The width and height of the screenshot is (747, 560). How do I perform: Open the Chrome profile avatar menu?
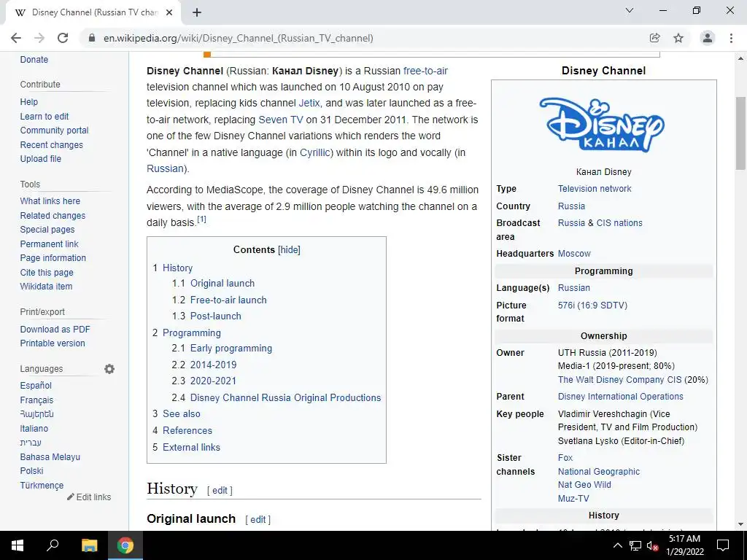click(708, 38)
